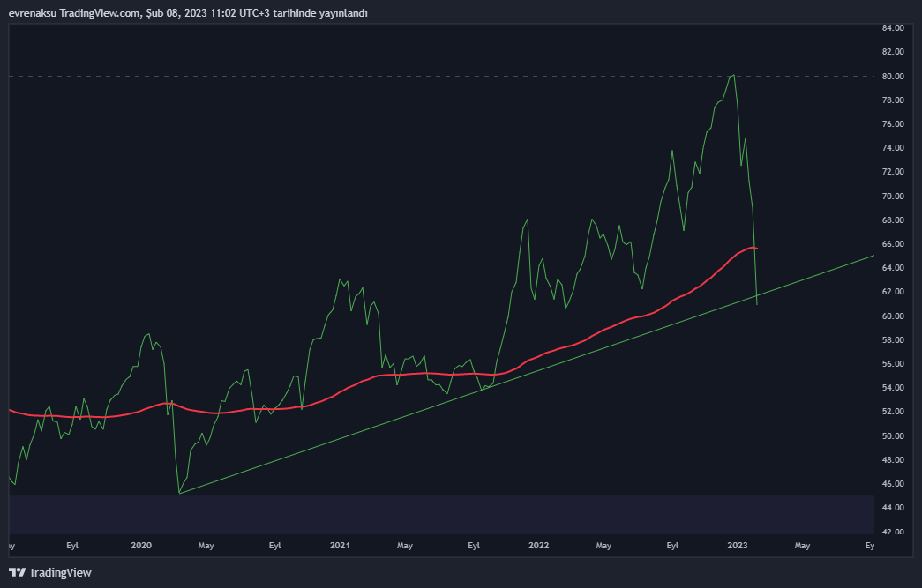Click the 46.00 price axis label
Image resolution: width=922 pixels, height=588 pixels.
pyautogui.click(x=893, y=483)
